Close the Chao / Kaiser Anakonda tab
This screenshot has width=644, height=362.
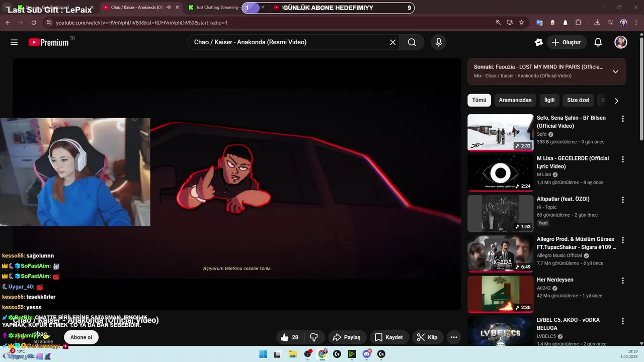[x=177, y=8]
